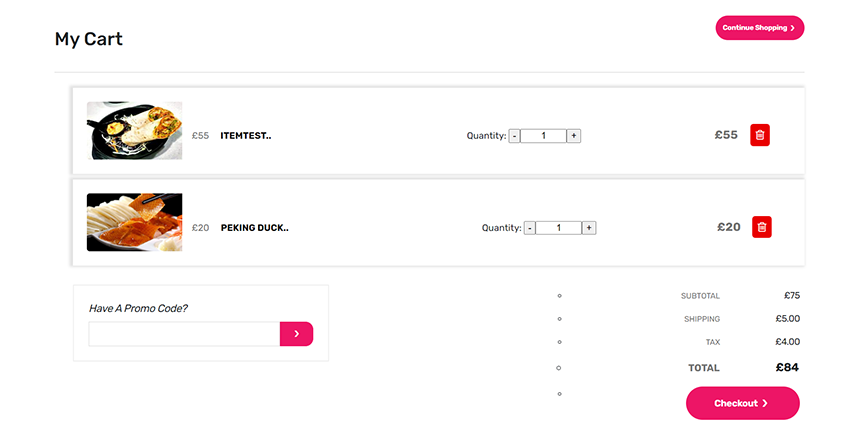The image size is (865, 435).
Task: Click the ITEMTEST product name
Action: coord(245,136)
